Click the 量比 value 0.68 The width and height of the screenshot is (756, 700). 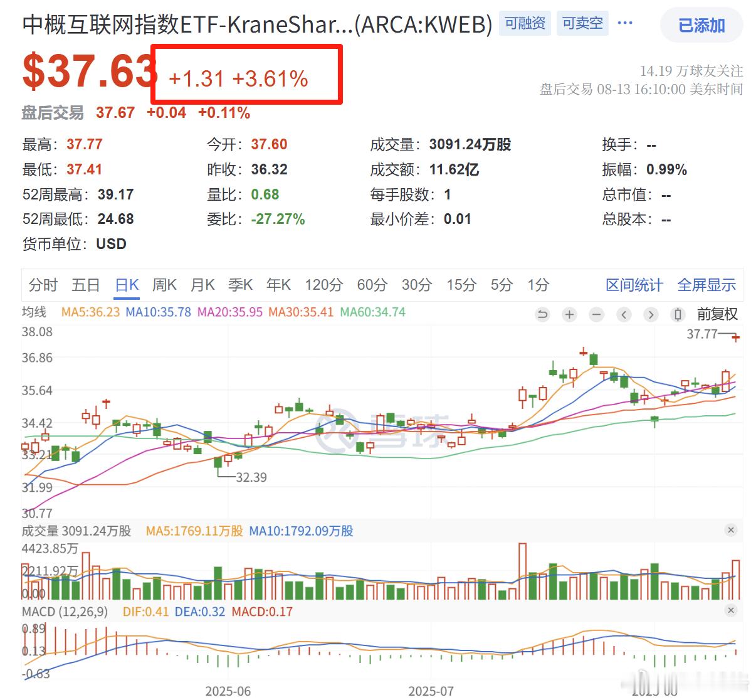pos(265,194)
